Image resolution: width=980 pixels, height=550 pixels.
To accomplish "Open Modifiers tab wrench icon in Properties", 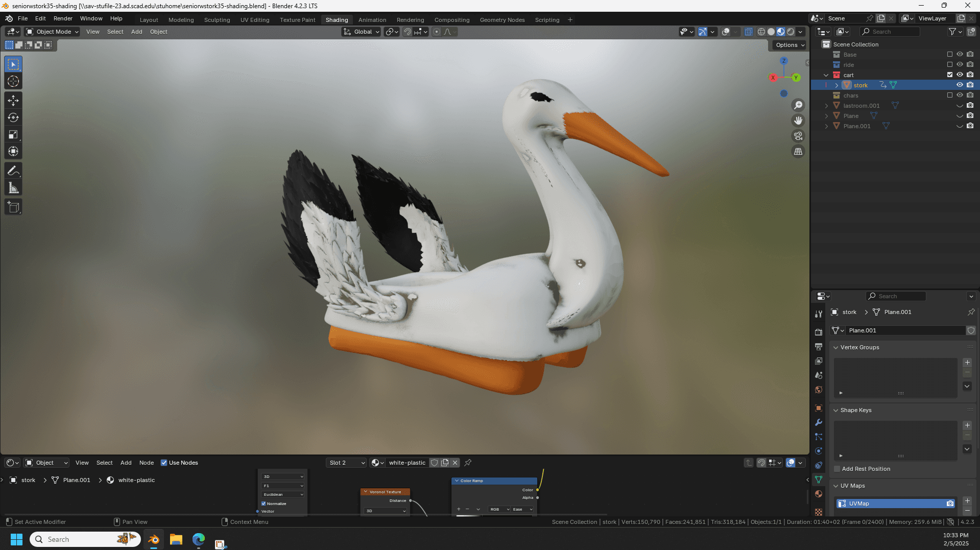I will tap(819, 422).
